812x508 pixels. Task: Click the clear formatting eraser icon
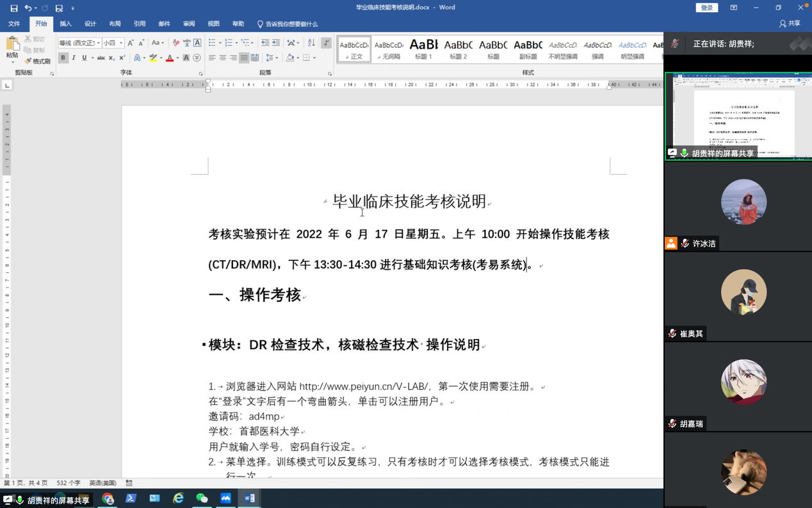[176, 43]
